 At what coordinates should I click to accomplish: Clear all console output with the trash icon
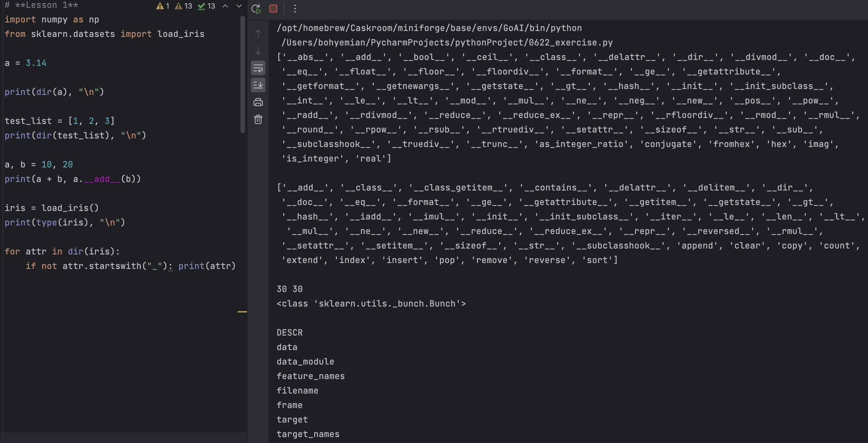pyautogui.click(x=258, y=119)
